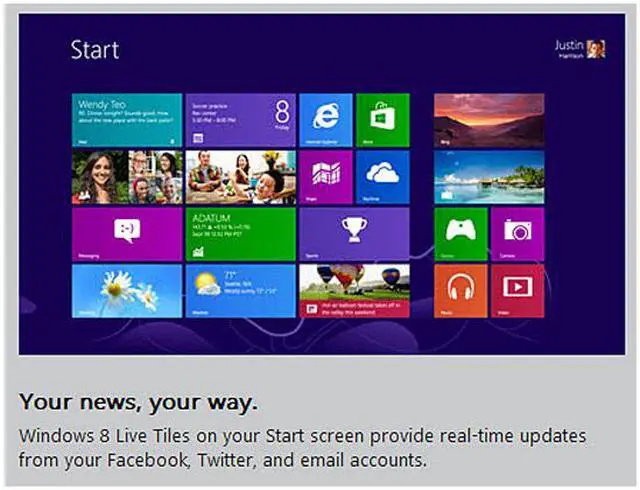Open the Internet Explorer tile
Image resolution: width=640 pixels, height=490 pixels.
click(326, 120)
